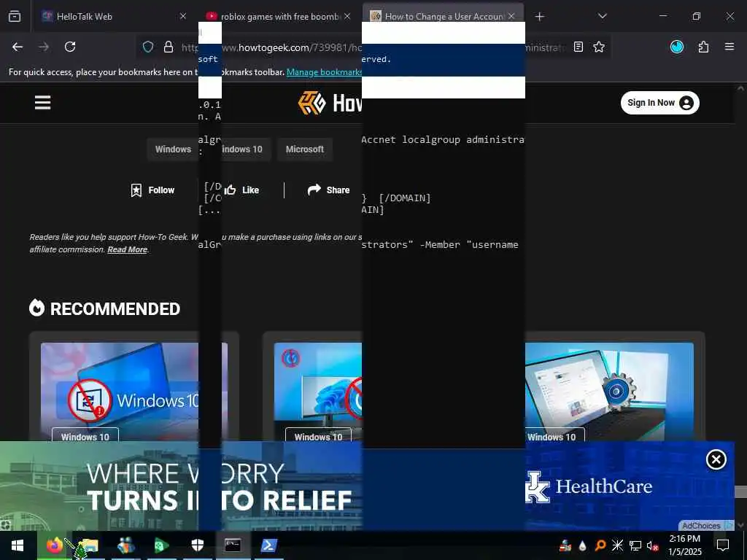Like the article with thumbs-up
The width and height of the screenshot is (747, 560).
click(x=241, y=190)
